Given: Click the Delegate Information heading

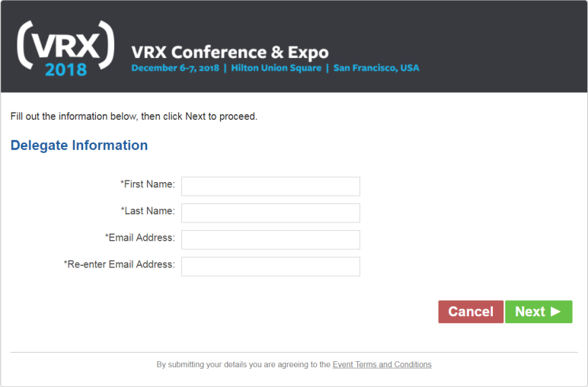Looking at the screenshot, I should (79, 145).
